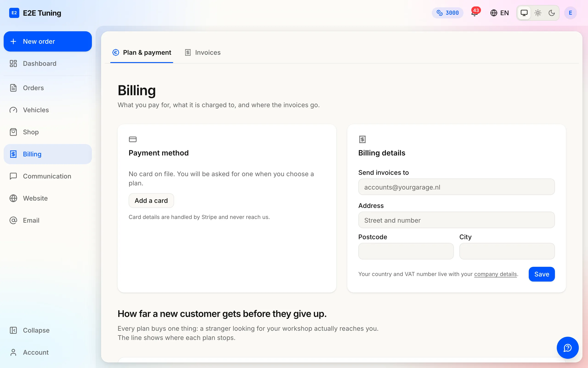
Task: Select Billing sidebar item
Action: [48, 154]
